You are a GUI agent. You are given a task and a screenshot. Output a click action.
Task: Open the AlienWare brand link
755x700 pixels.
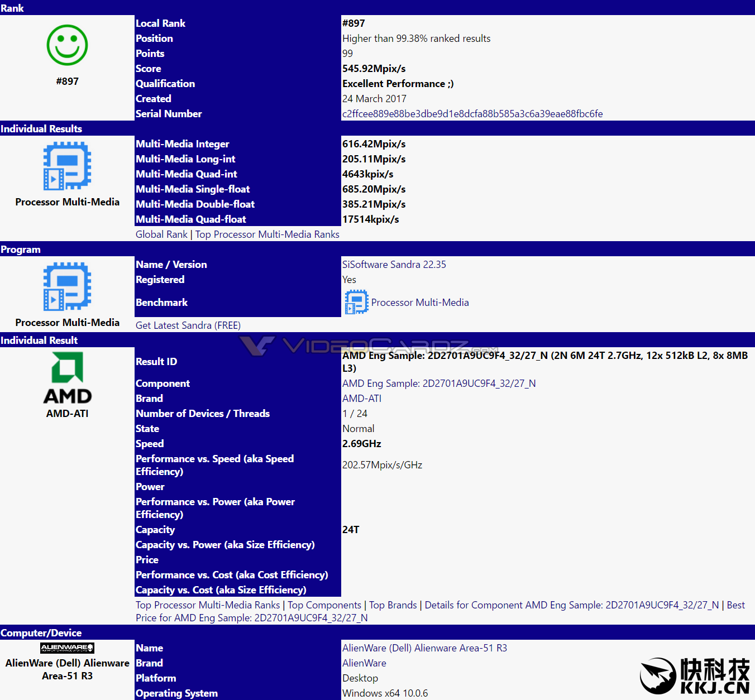coord(364,663)
